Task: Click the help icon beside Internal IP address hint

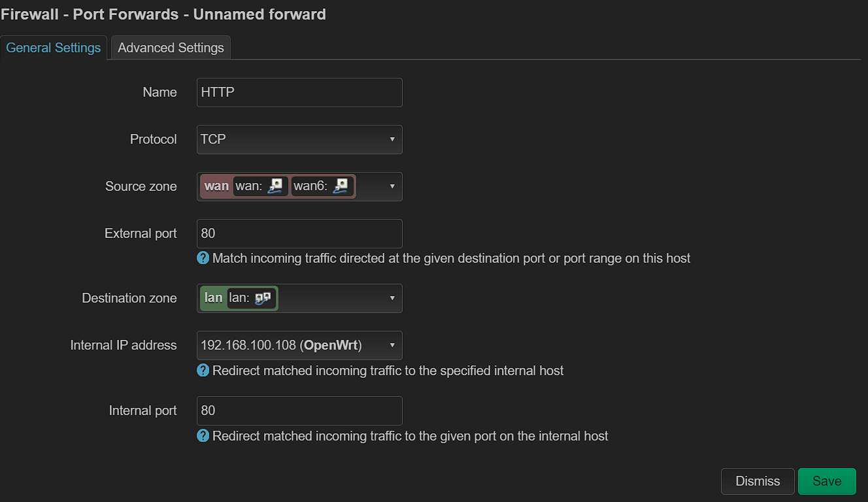Action: [x=203, y=371]
